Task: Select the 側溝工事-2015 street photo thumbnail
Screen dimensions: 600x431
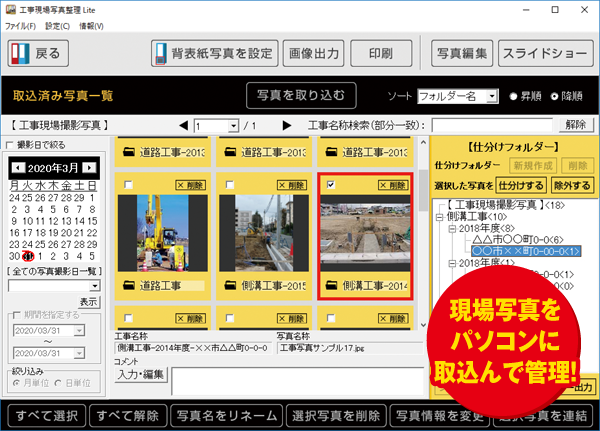Action: click(x=264, y=233)
